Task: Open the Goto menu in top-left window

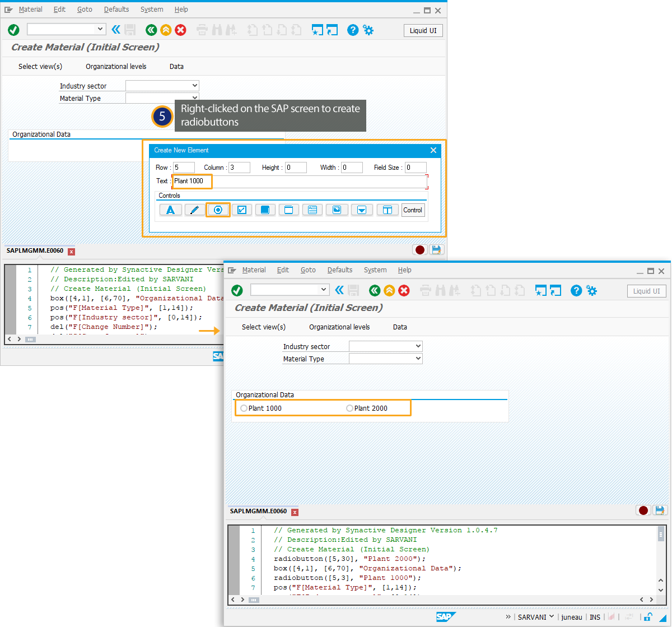Action: point(85,10)
